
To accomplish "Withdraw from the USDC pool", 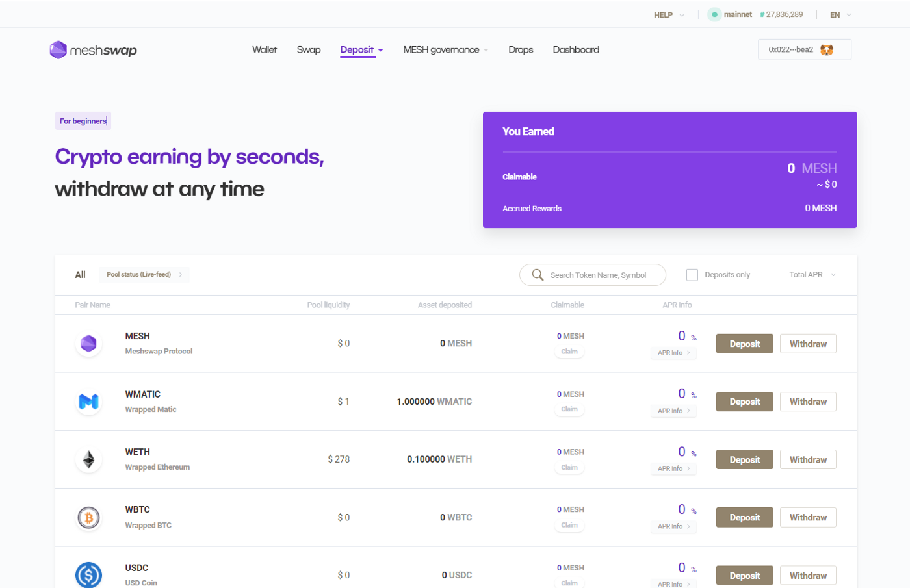I will point(808,576).
